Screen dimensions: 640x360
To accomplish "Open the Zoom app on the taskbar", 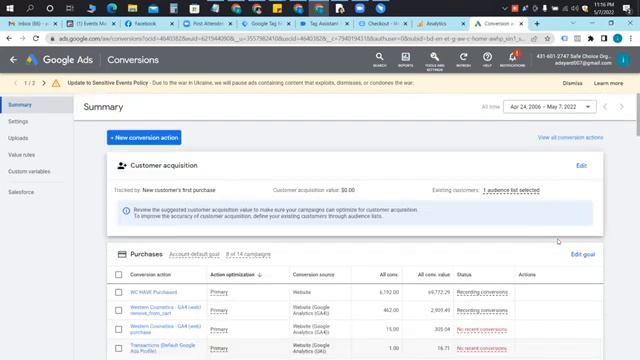I will (x=360, y=8).
